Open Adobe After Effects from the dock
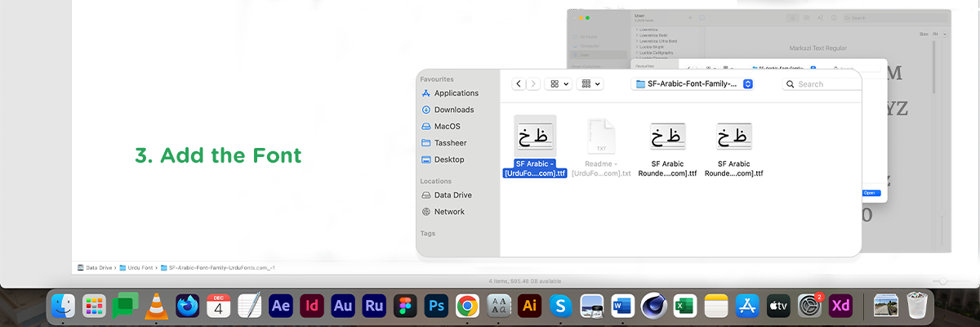980x327 pixels. coord(280,307)
